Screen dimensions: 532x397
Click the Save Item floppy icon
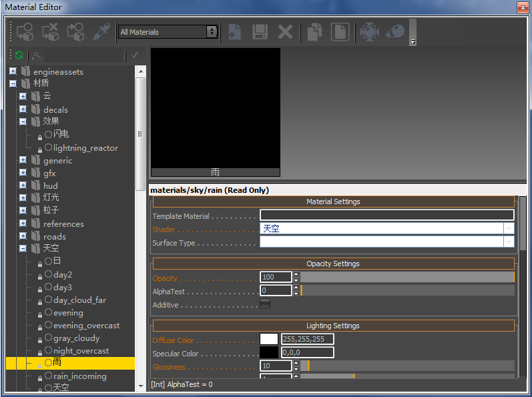[260, 32]
